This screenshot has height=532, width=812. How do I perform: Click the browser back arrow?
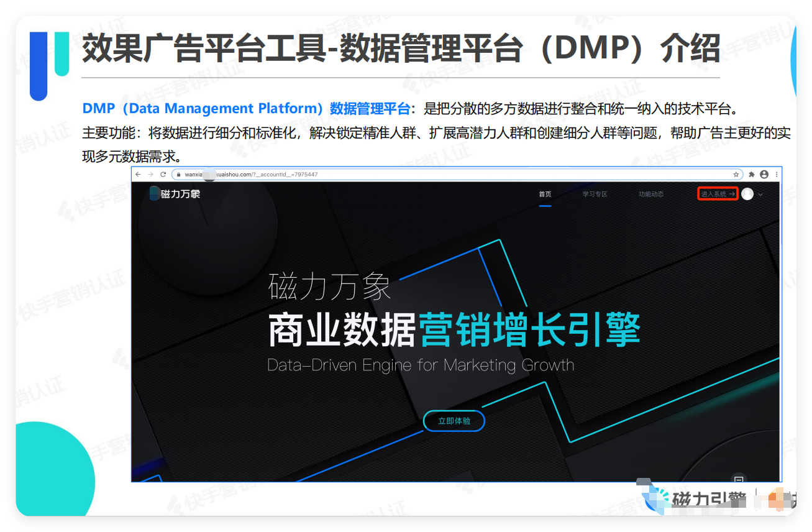[139, 175]
